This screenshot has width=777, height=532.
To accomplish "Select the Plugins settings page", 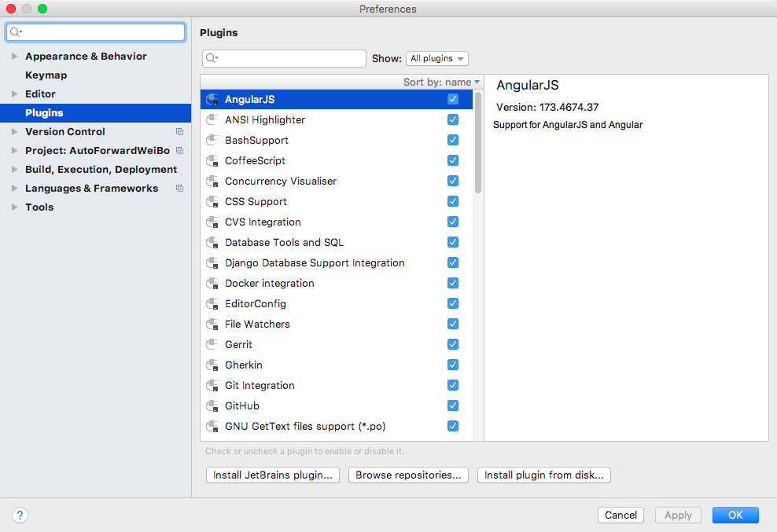I will (x=96, y=113).
